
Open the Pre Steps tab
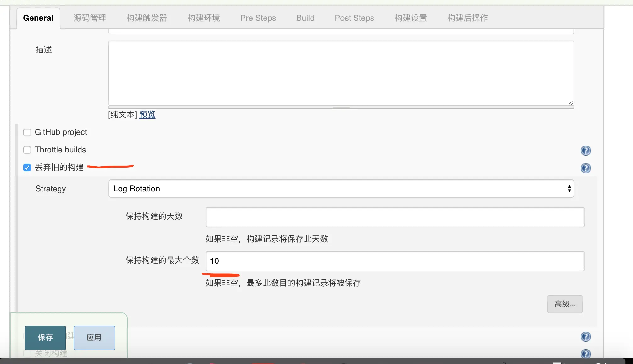tap(258, 18)
